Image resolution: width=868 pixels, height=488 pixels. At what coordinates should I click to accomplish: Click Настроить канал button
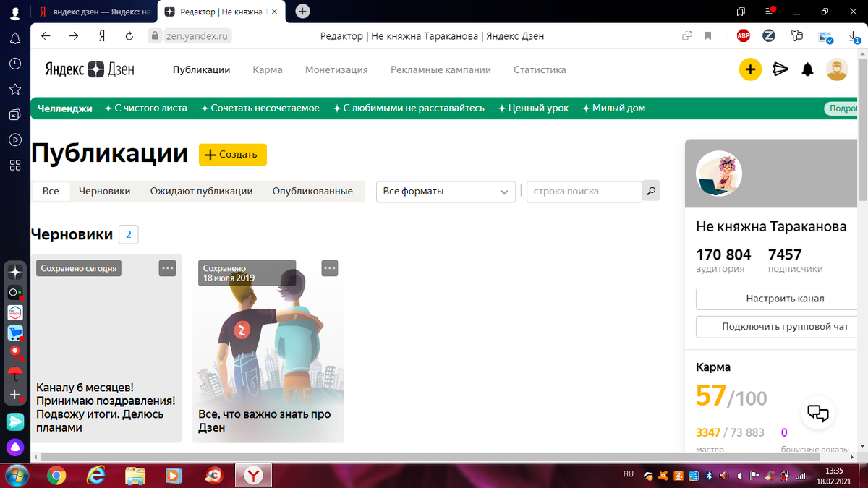tap(775, 299)
